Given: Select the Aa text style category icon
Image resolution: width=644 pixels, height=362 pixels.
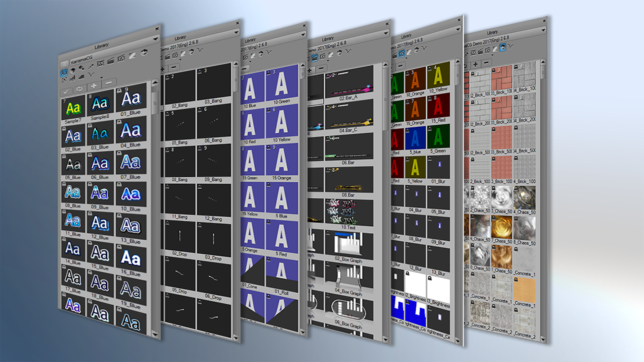Looking at the screenshot, I should tap(64, 73).
